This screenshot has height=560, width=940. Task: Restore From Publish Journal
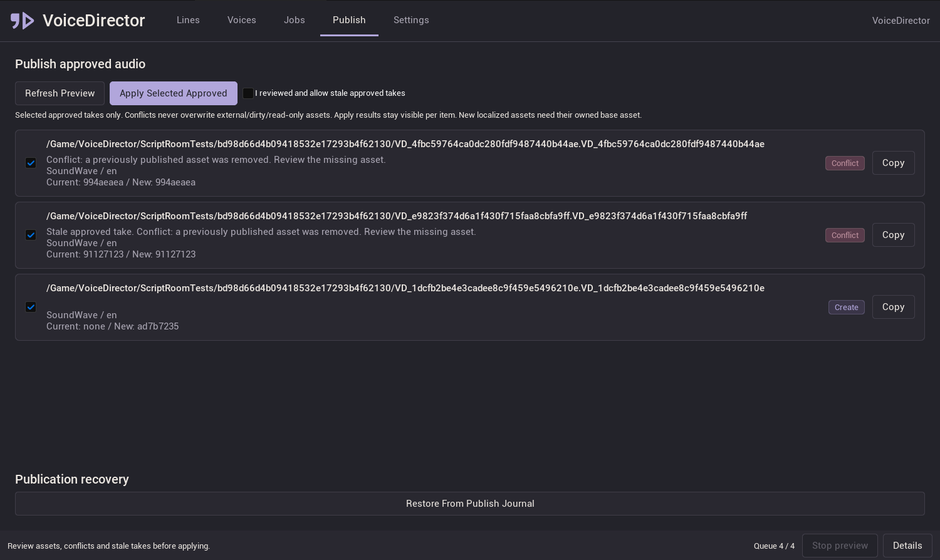pyautogui.click(x=470, y=504)
